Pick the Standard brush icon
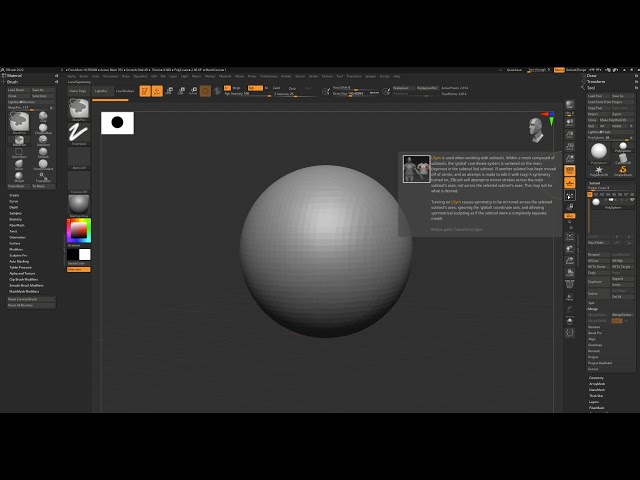The image size is (640, 480). (43, 141)
